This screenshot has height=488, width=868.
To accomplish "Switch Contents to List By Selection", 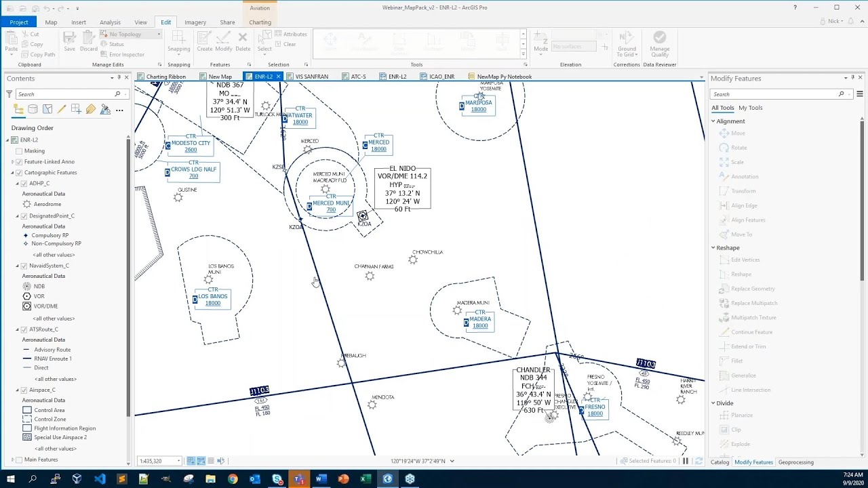I will [x=47, y=109].
